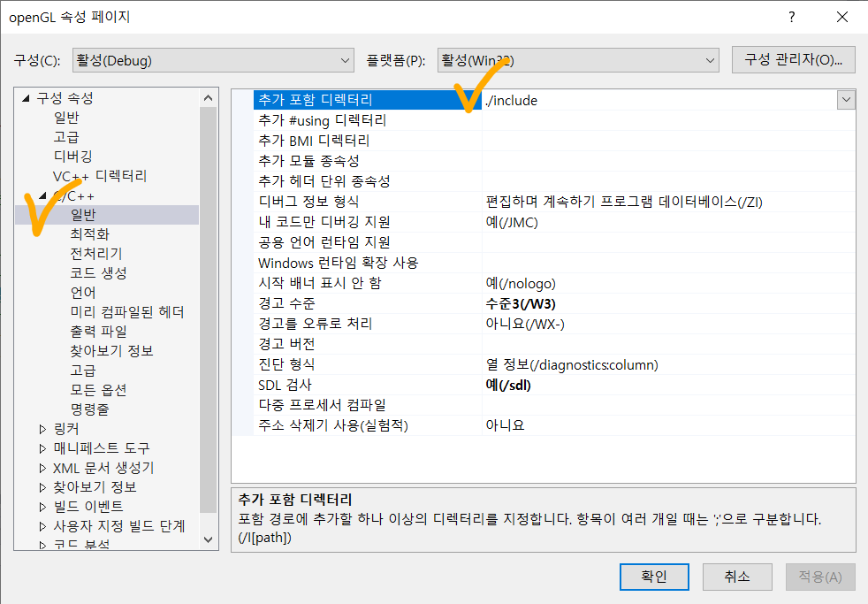Select the 코드 생성 tree item
Image resolution: width=868 pixels, height=604 pixels.
(x=99, y=273)
